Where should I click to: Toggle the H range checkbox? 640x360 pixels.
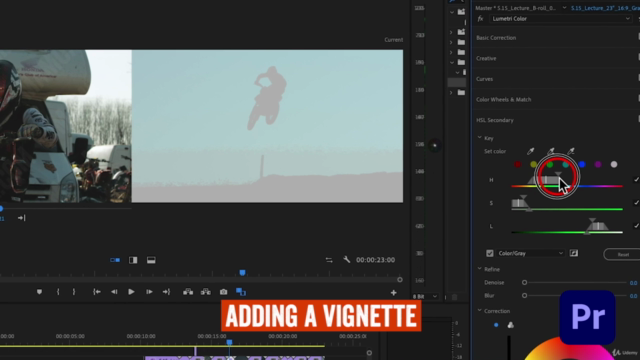636,180
